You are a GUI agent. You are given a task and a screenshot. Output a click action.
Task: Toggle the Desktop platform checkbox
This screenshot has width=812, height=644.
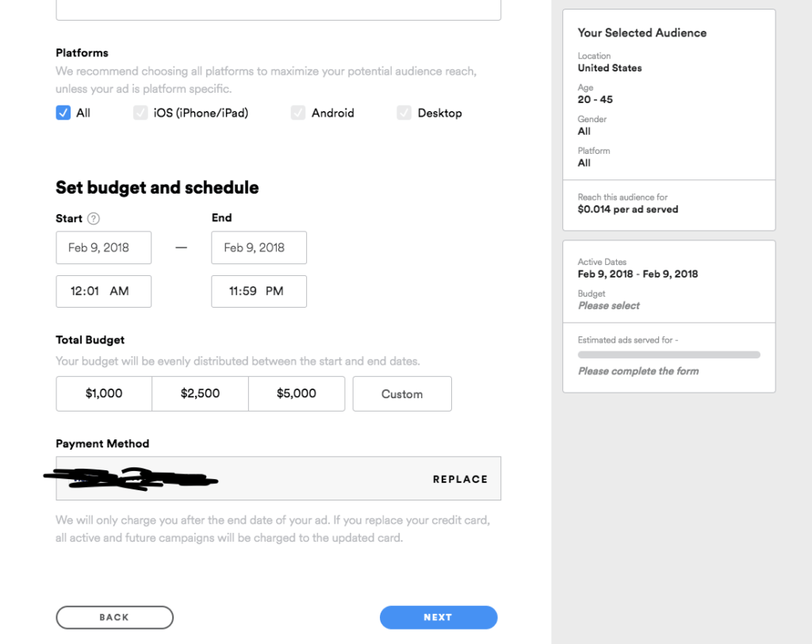point(404,113)
